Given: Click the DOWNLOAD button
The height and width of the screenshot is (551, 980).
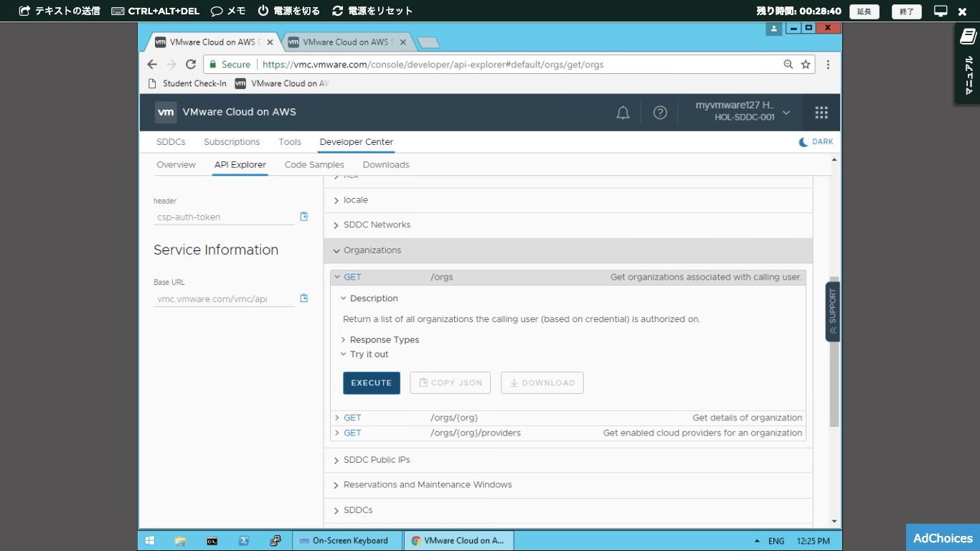Looking at the screenshot, I should pyautogui.click(x=542, y=383).
